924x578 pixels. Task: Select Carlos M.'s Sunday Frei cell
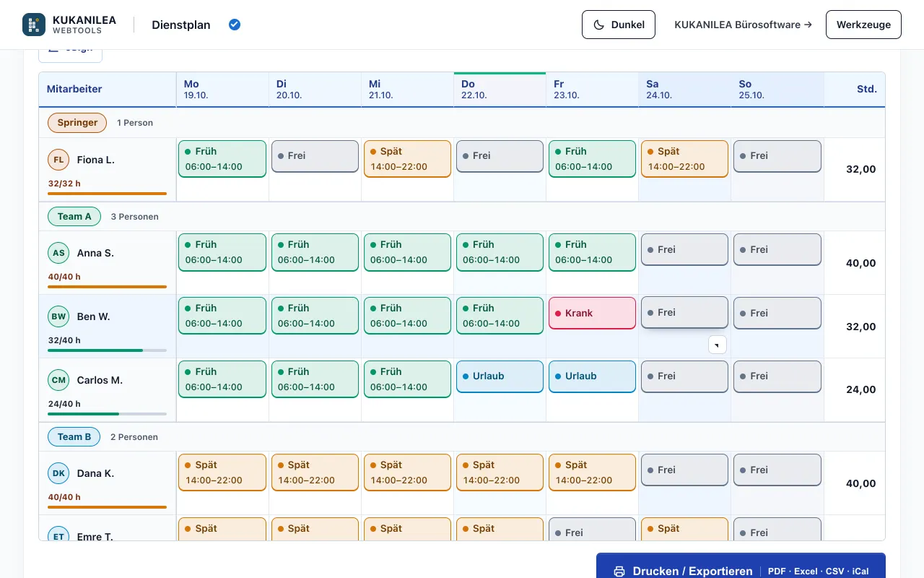pyautogui.click(x=777, y=376)
